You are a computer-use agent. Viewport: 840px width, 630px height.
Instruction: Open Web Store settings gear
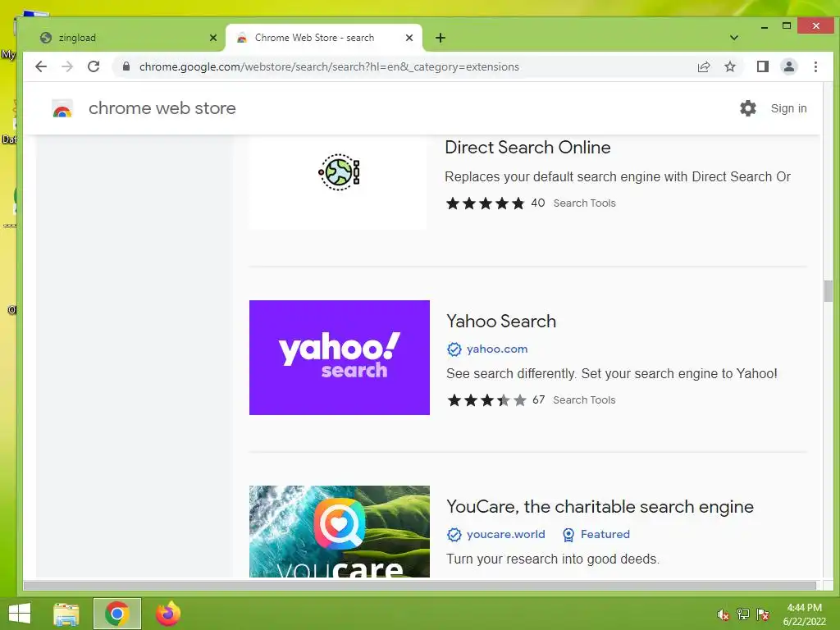(748, 108)
